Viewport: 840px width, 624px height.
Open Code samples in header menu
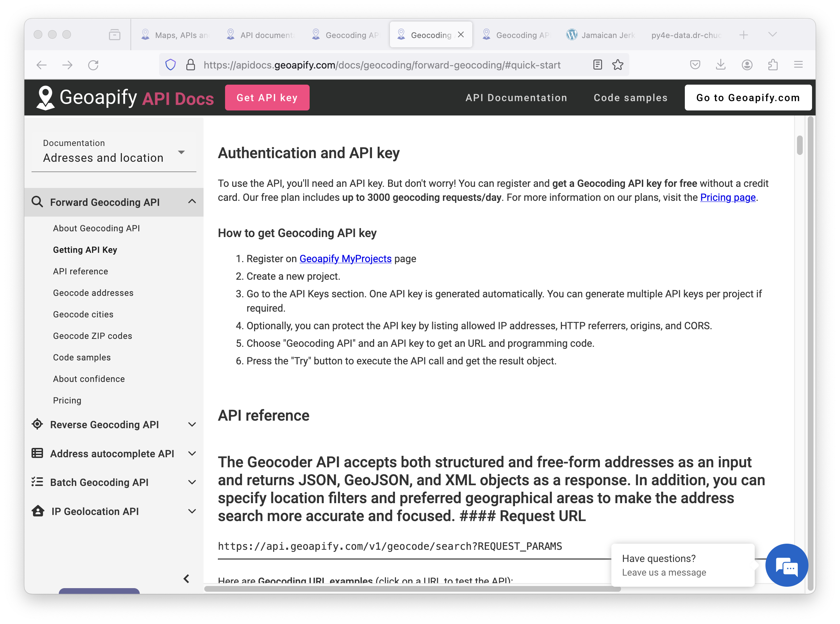631,98
